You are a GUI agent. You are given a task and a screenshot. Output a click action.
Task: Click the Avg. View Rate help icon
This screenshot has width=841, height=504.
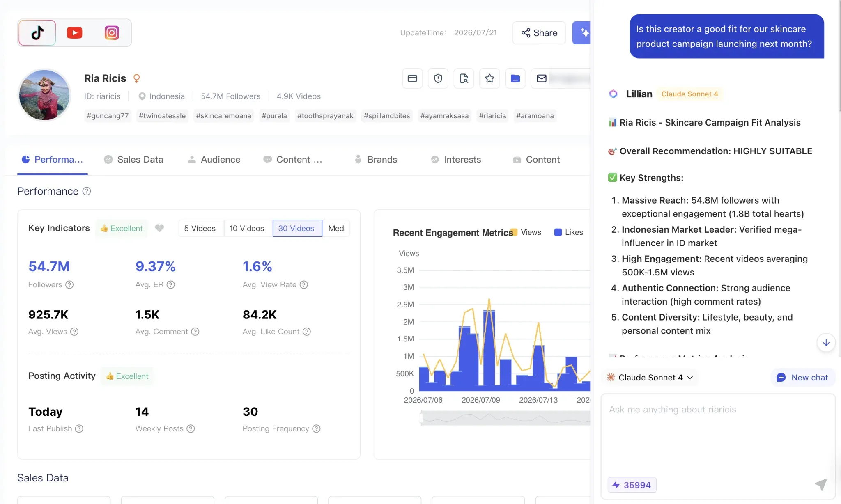tap(304, 285)
